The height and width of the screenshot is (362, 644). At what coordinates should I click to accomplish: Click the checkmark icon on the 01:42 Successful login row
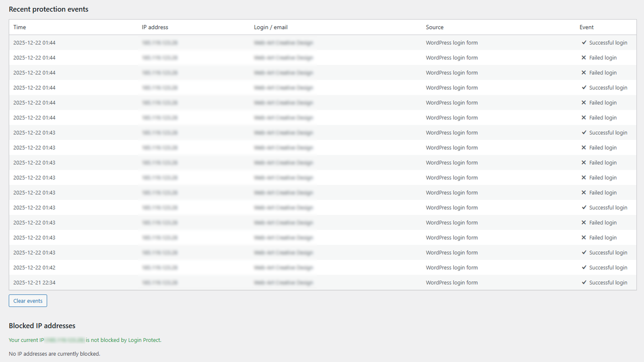click(584, 267)
